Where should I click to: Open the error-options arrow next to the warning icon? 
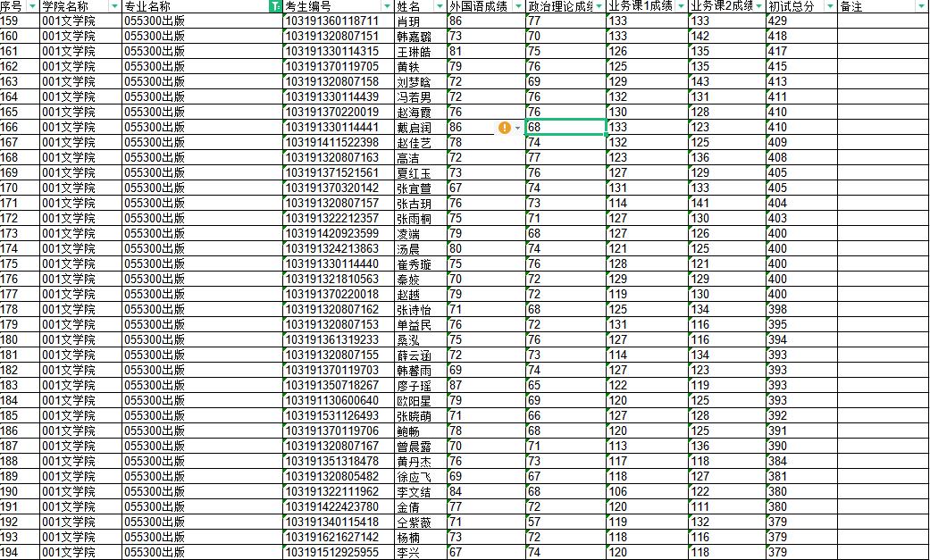click(x=518, y=128)
